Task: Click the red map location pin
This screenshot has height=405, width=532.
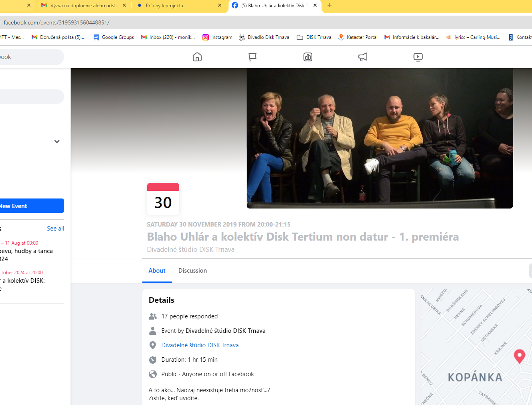Action: pyautogui.click(x=519, y=356)
